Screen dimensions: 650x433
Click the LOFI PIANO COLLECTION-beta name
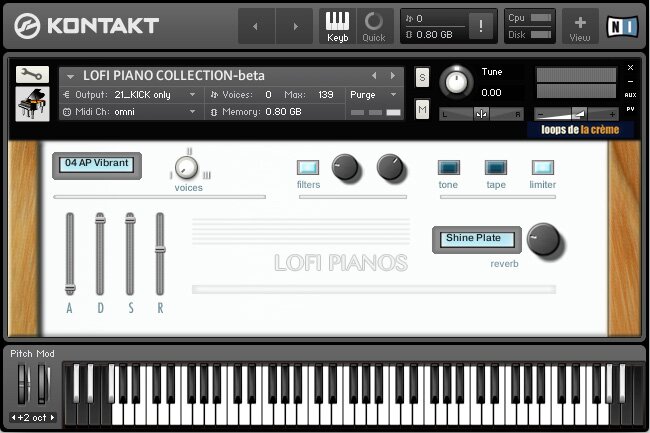174,75
